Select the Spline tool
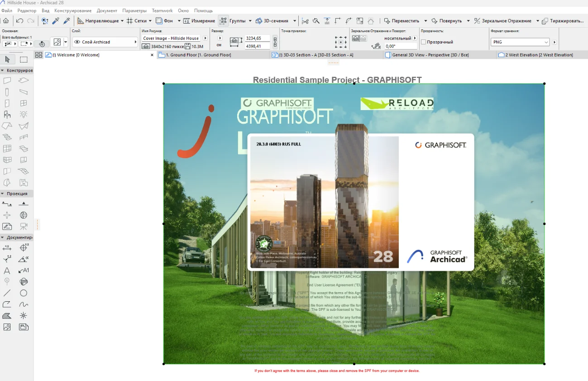This screenshot has height=381, width=588. (24, 304)
